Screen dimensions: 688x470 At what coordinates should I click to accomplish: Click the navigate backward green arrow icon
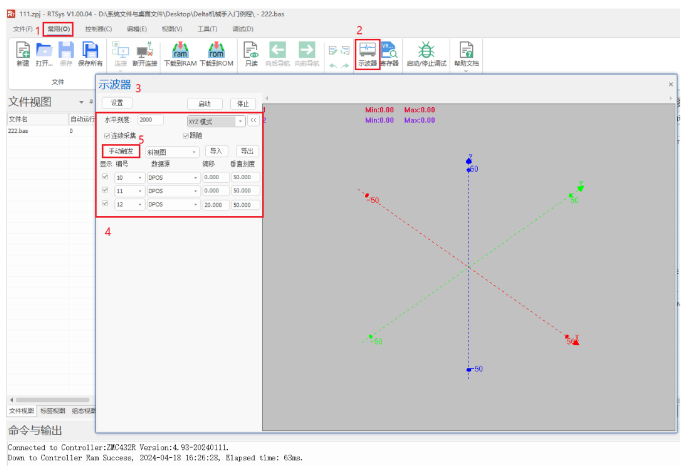coord(277,50)
